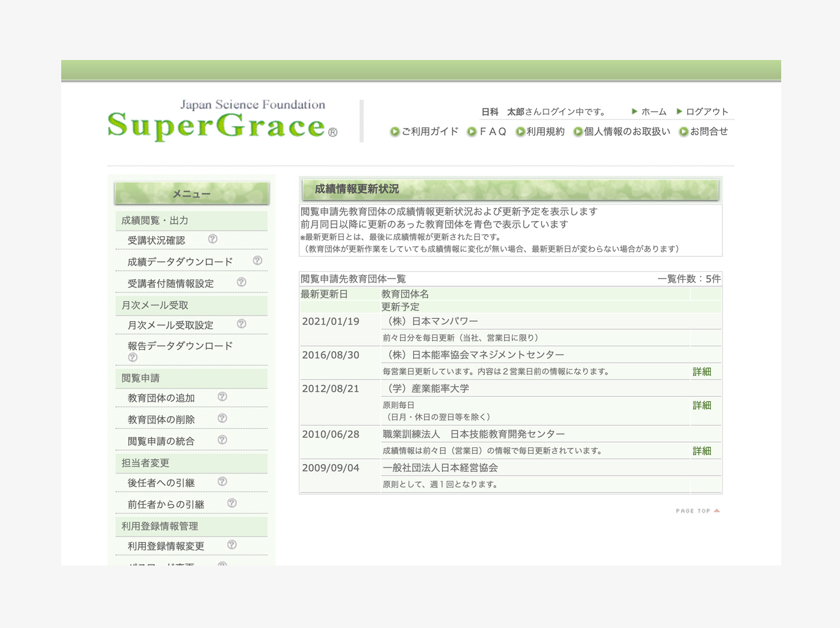Select 月次メール受取設定 in the menu

coord(170,325)
